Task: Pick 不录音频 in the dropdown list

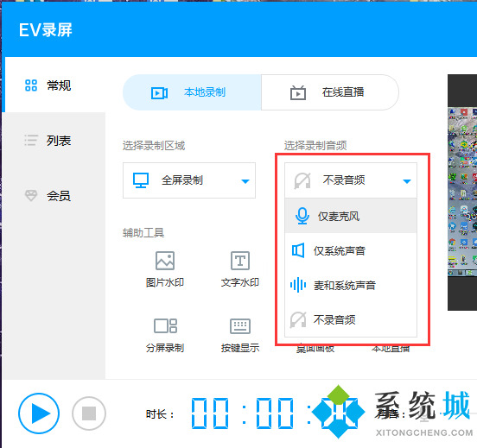Action: click(x=351, y=319)
